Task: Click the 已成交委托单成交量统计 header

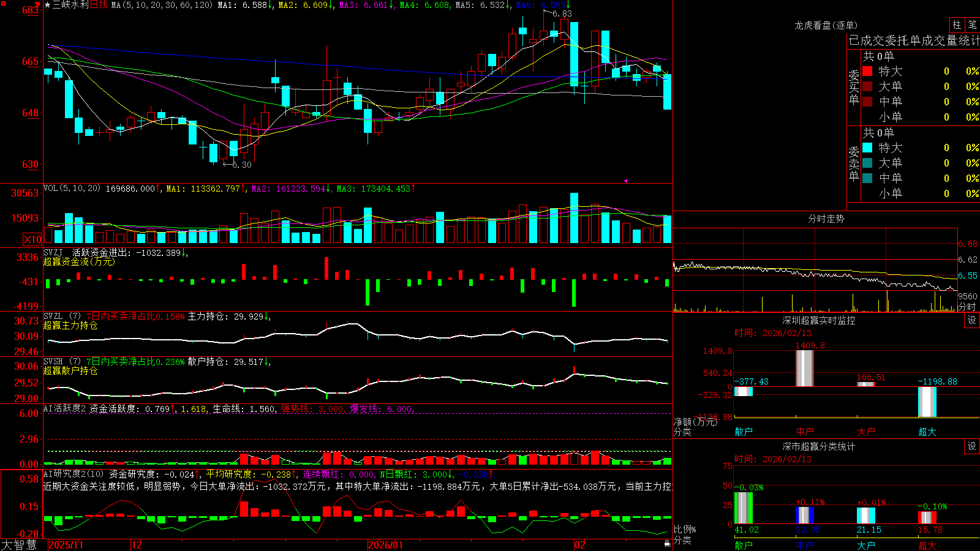Action: (x=914, y=40)
